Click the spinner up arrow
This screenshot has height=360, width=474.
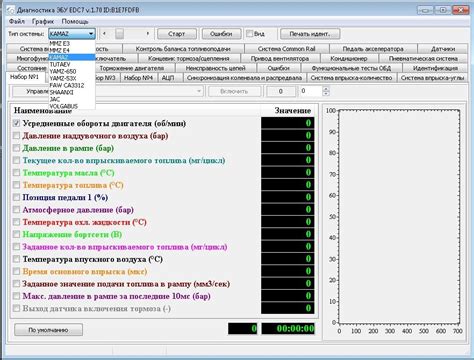tap(326, 89)
